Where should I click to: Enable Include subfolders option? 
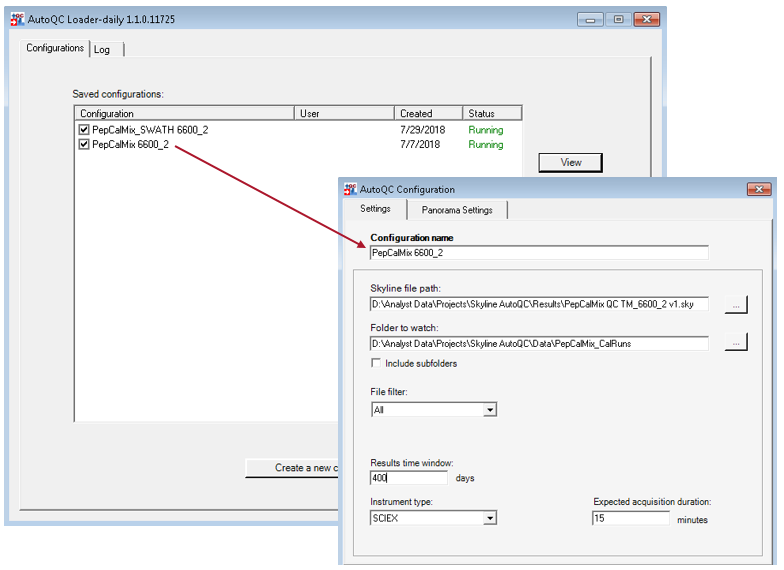[x=377, y=363]
